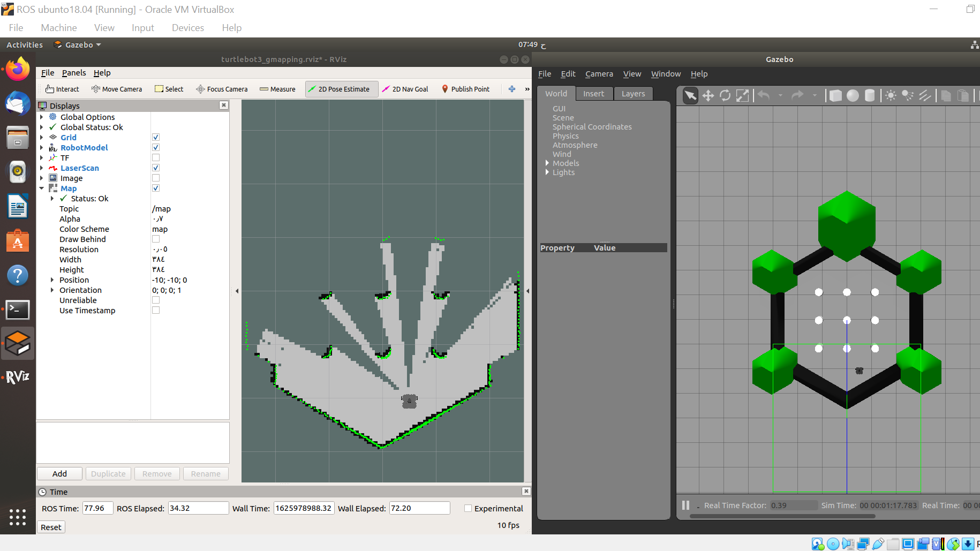Expand the Grid display settings
The height and width of the screenshot is (551, 980).
tap(42, 137)
